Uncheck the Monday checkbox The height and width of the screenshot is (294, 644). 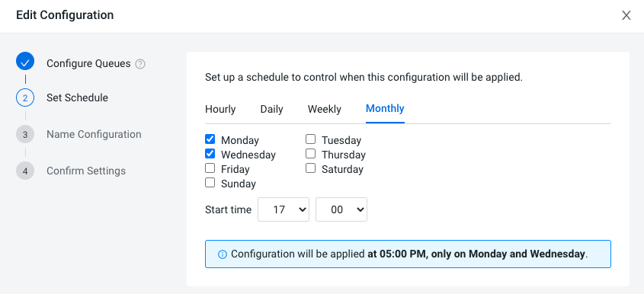[x=210, y=139]
